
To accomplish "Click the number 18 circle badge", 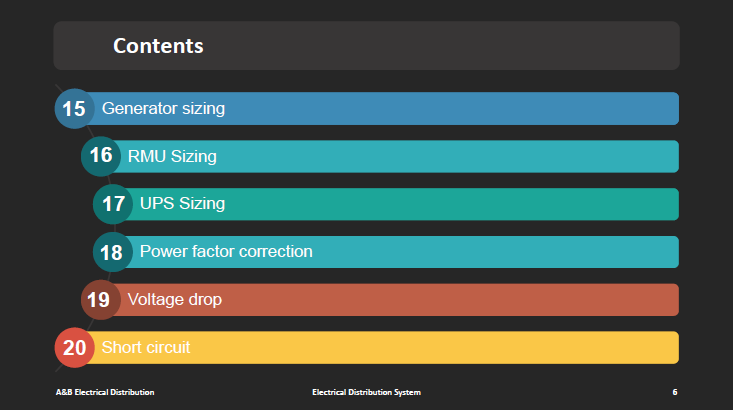I will [113, 252].
